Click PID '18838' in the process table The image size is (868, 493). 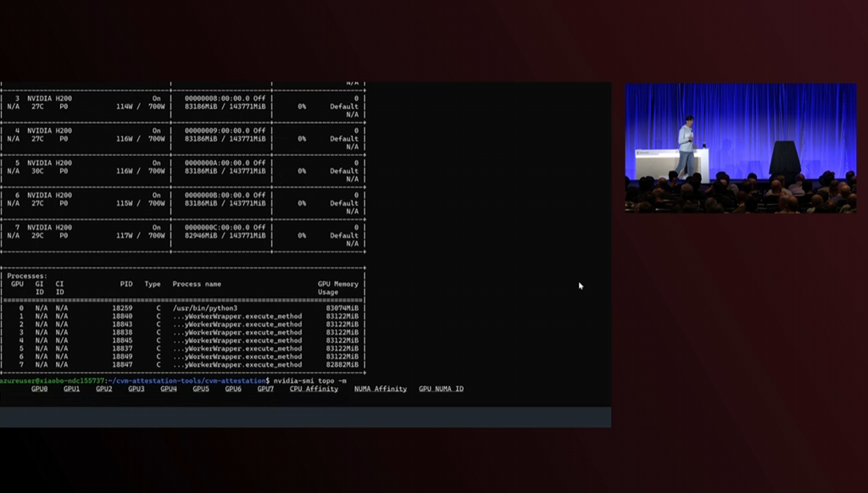122,333
